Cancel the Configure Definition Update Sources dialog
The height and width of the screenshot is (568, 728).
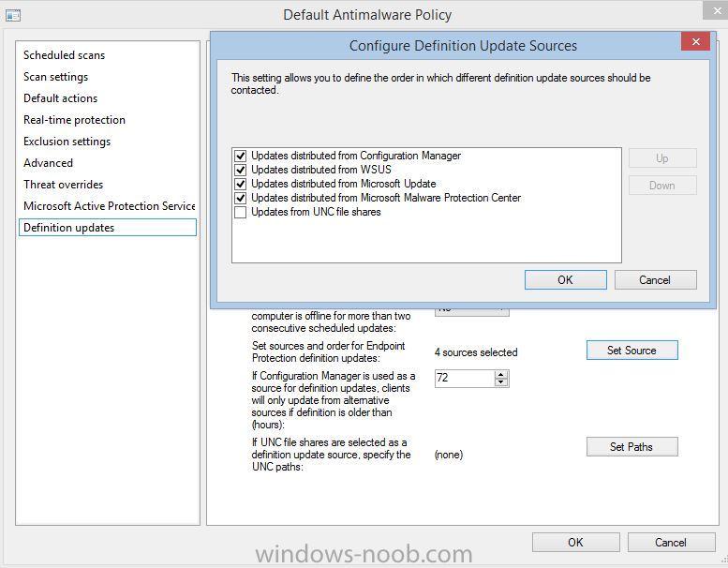(x=656, y=280)
